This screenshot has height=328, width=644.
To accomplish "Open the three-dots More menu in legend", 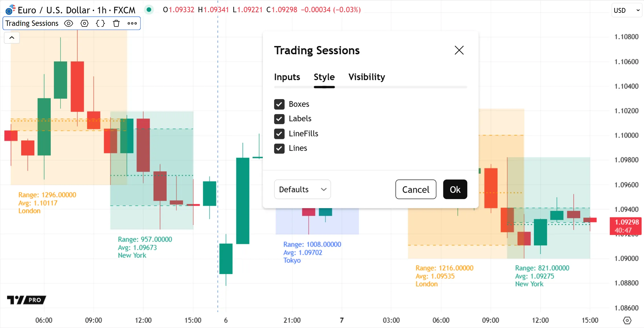I will [132, 23].
